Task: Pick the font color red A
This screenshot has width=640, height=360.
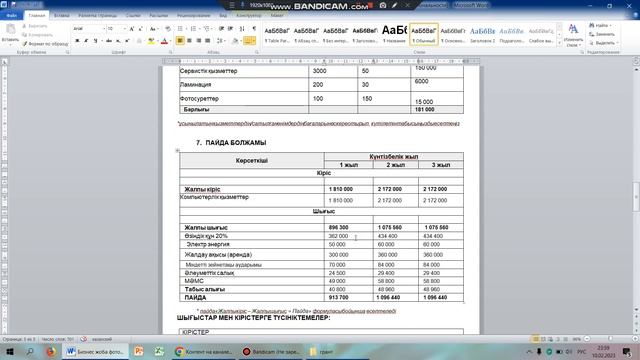Action: 164,41
